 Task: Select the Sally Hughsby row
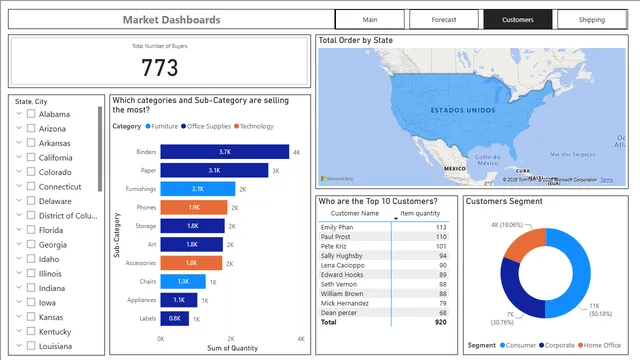(x=384, y=256)
